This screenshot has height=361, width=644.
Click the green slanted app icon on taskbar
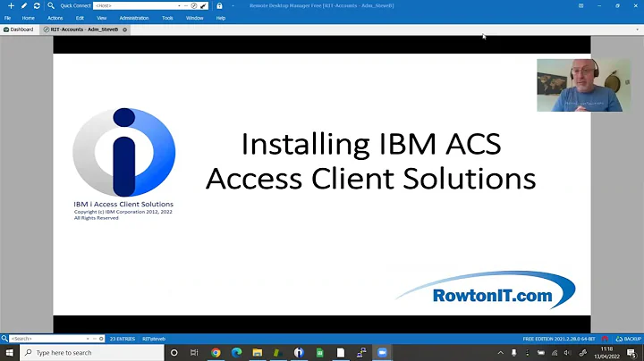(277, 353)
